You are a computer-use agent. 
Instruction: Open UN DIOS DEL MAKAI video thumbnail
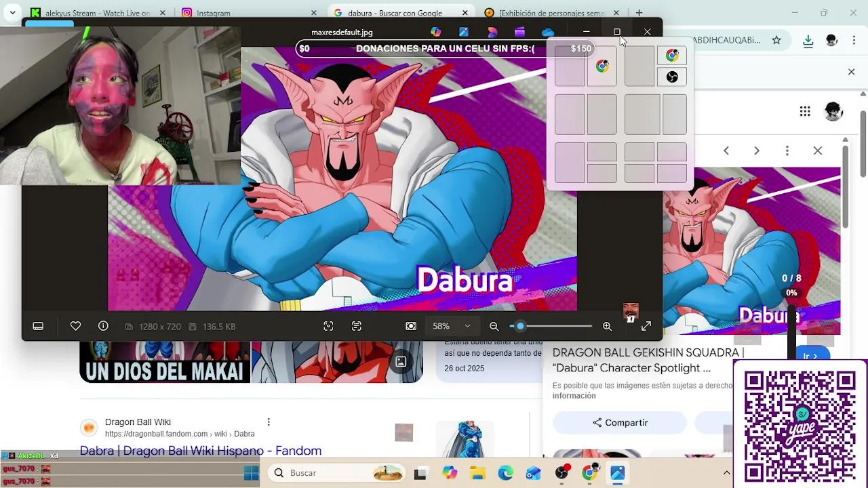[x=165, y=361]
